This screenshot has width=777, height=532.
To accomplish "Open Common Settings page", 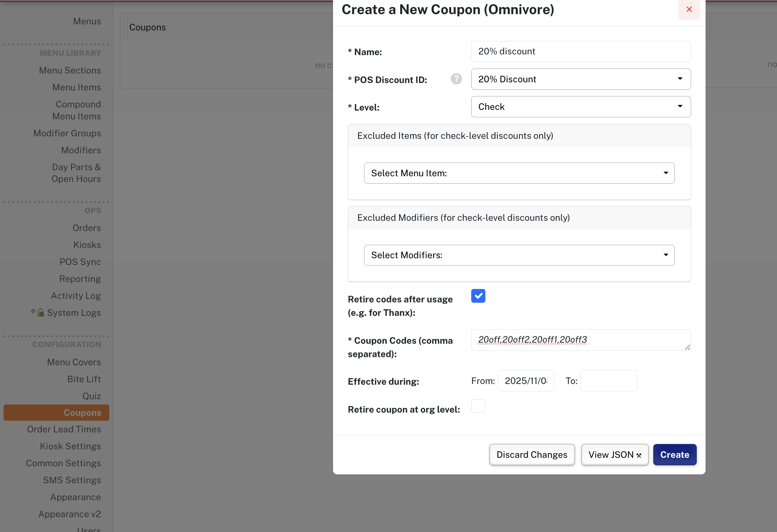I will pos(63,463).
